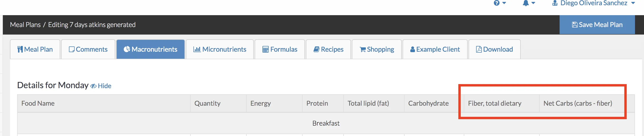Screen dimensions: 644x136
Task: Expand the notifications dropdown arrow
Action: [533, 3]
